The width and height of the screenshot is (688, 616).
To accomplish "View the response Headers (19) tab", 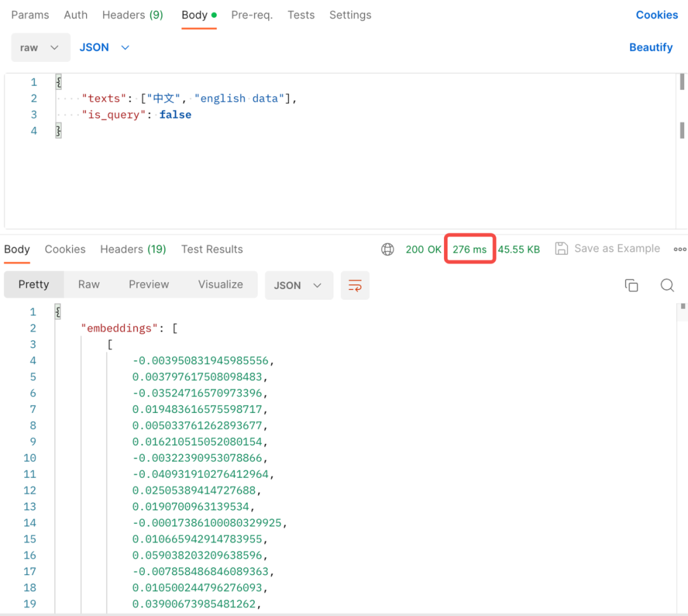I will pyautogui.click(x=133, y=249).
